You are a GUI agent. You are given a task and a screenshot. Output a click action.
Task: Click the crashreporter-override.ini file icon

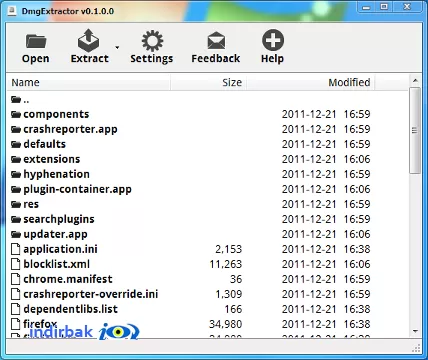click(x=16, y=294)
